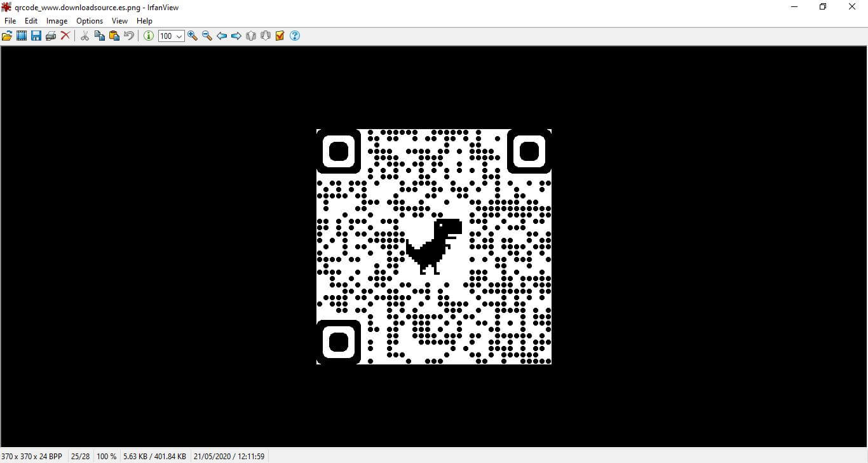Close the IrfanView window
The height and width of the screenshot is (463, 868).
(x=853, y=7)
